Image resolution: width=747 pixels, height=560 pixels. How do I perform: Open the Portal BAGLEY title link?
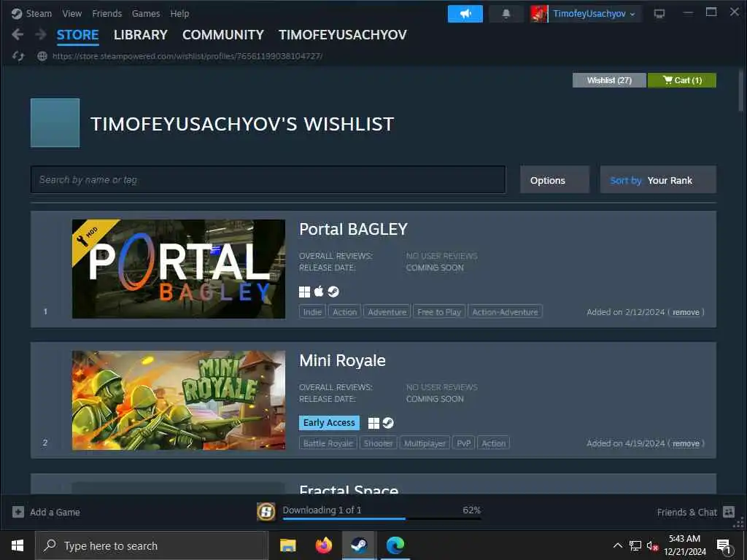353,229
